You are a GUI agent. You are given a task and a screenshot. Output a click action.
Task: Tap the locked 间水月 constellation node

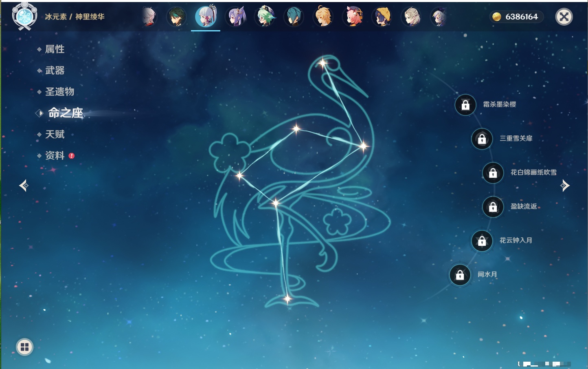pos(460,275)
